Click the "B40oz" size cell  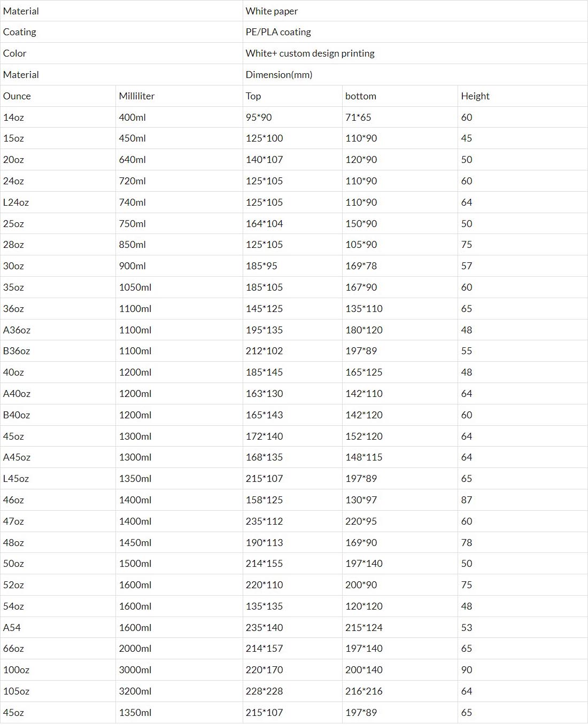coord(17,415)
